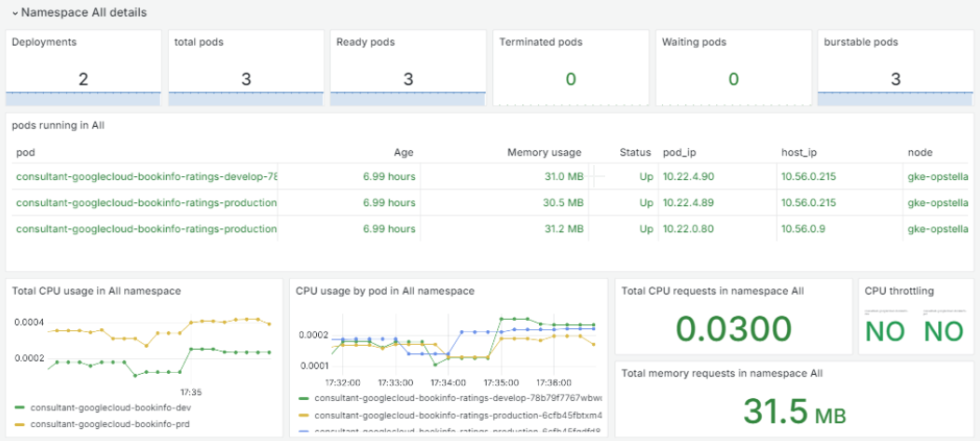Click the 17:34:00 time axis label
This screenshot has height=441, width=980.
(x=450, y=382)
